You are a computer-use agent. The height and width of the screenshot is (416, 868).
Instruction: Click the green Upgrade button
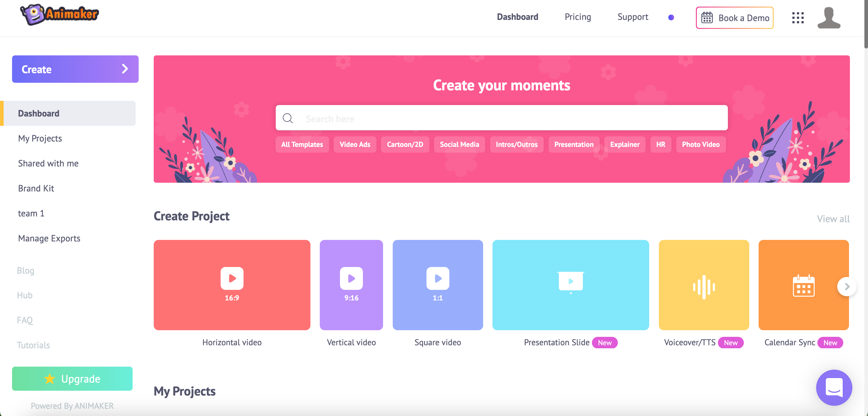[72, 379]
